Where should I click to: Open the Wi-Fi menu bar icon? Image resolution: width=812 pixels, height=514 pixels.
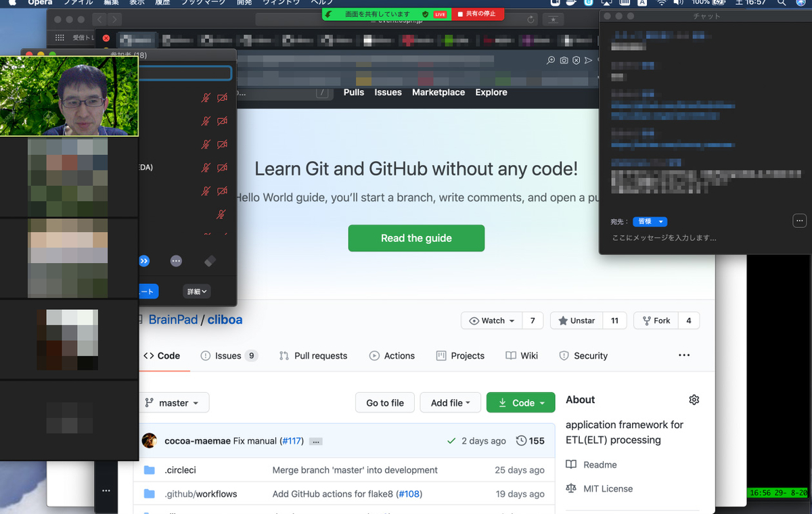point(661,3)
